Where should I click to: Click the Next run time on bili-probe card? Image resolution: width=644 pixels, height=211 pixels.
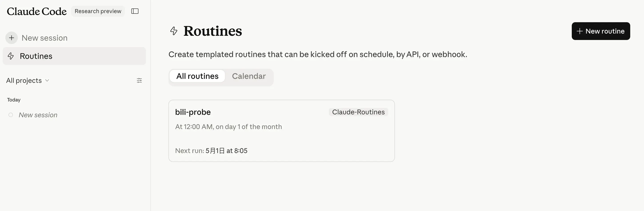pyautogui.click(x=226, y=151)
